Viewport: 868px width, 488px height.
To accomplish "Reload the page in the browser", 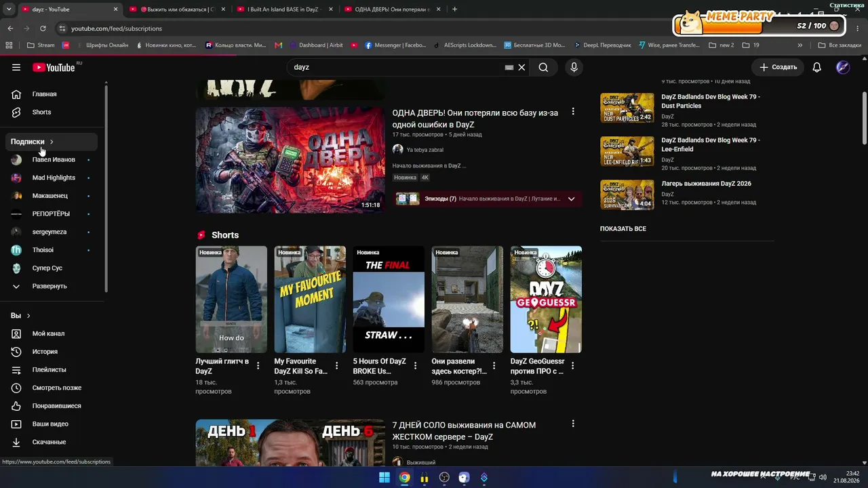I will pyautogui.click(x=43, y=28).
